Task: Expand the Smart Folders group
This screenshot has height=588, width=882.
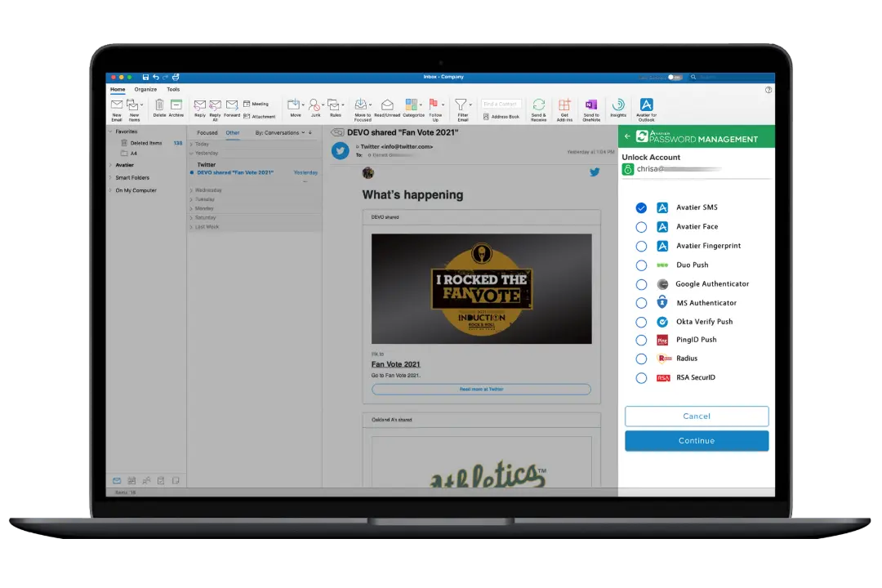Action: click(110, 177)
